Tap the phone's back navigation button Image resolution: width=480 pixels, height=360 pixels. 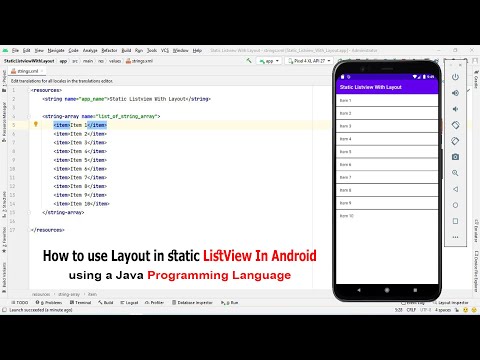pos(359,290)
